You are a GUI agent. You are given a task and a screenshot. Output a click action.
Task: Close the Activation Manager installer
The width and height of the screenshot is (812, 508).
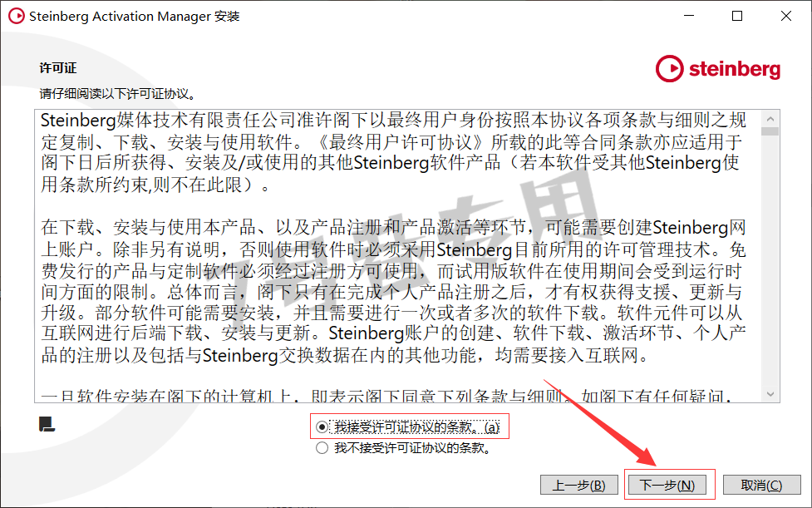tap(785, 16)
